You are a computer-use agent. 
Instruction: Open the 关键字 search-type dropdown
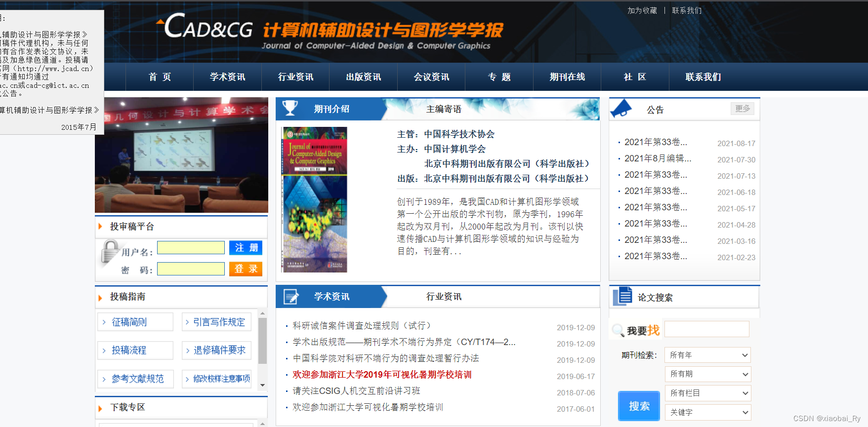(x=708, y=412)
